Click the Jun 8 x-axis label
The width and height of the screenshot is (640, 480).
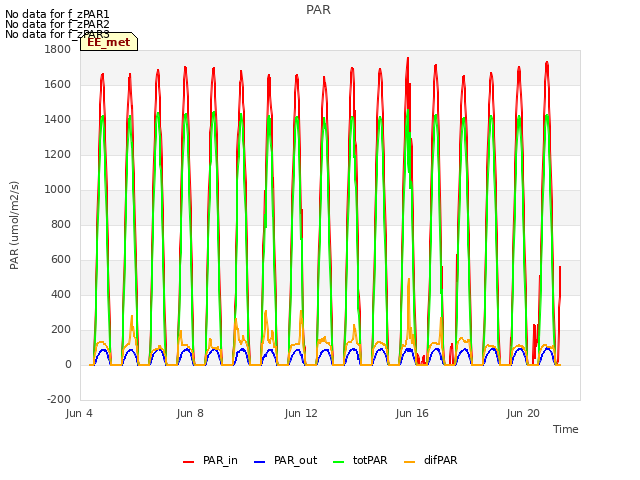(190, 413)
